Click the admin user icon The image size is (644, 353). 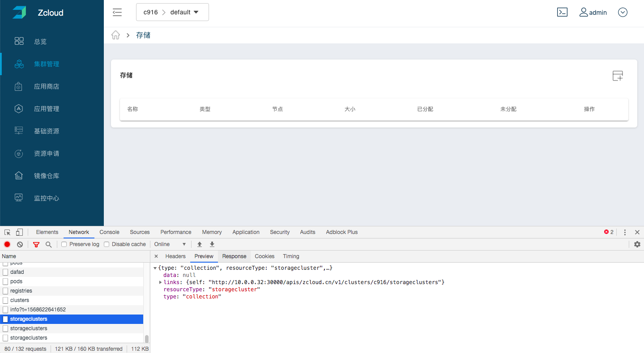click(584, 12)
